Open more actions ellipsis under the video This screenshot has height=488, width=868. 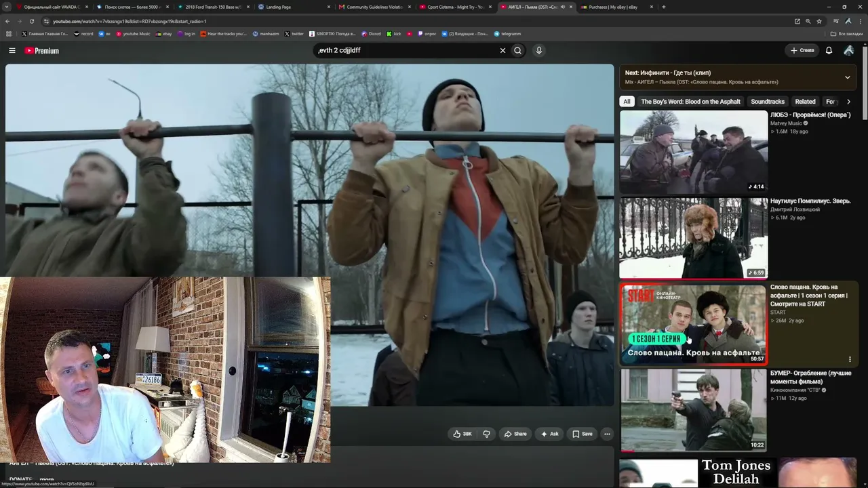click(607, 434)
